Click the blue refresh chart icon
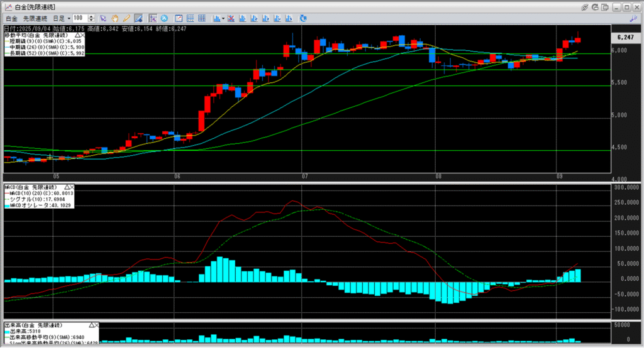 [x=303, y=18]
